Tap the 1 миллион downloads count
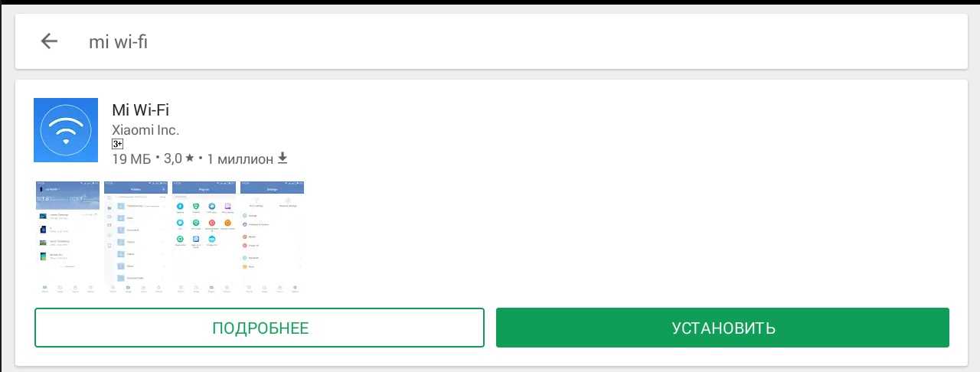Image resolution: width=980 pixels, height=372 pixels. (240, 158)
